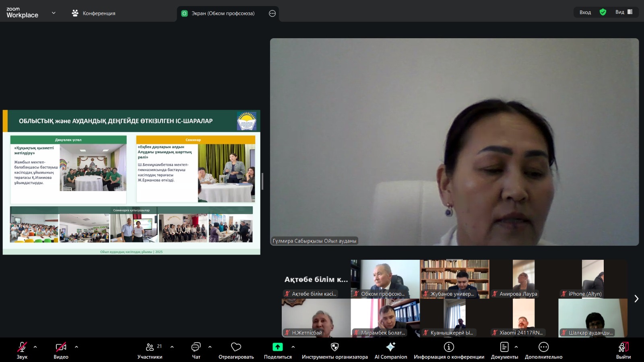Open Документы documents icon
644x362 pixels.
point(504,347)
